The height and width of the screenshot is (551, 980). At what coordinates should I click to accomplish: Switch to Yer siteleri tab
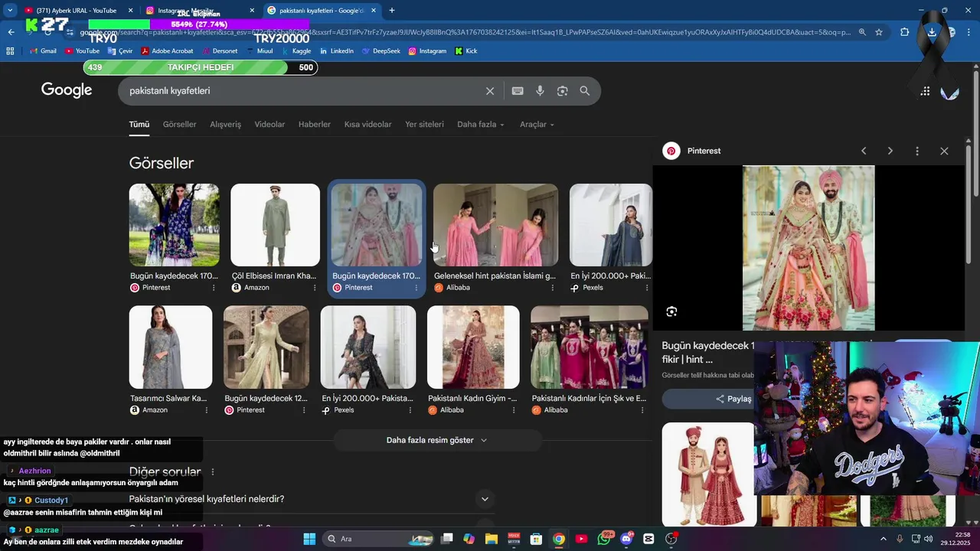(x=424, y=124)
